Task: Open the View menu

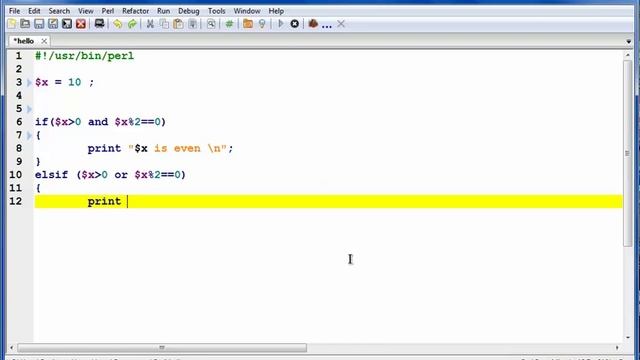Action: click(86, 11)
